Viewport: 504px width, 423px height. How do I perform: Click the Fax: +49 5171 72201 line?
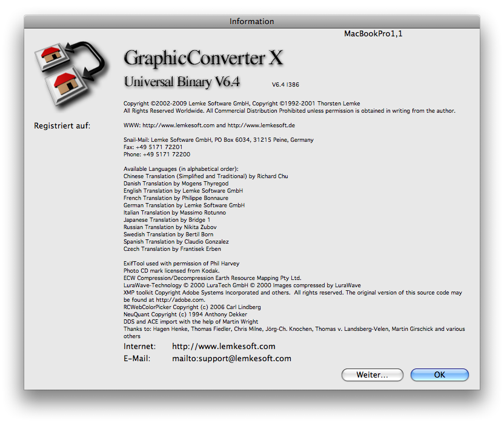tap(153, 147)
